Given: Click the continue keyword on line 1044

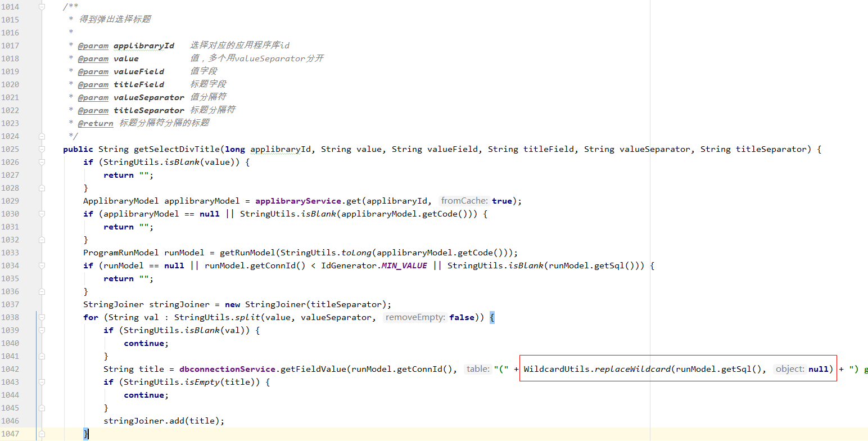Looking at the screenshot, I should [144, 395].
